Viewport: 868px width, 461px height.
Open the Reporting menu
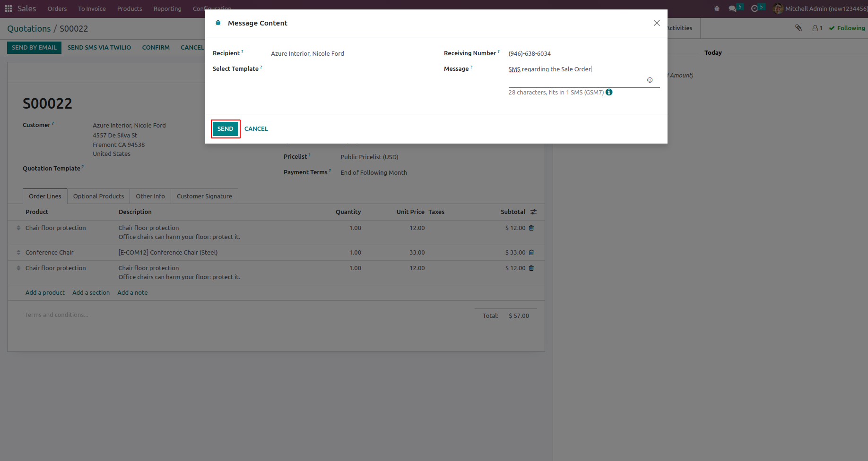(167, 9)
